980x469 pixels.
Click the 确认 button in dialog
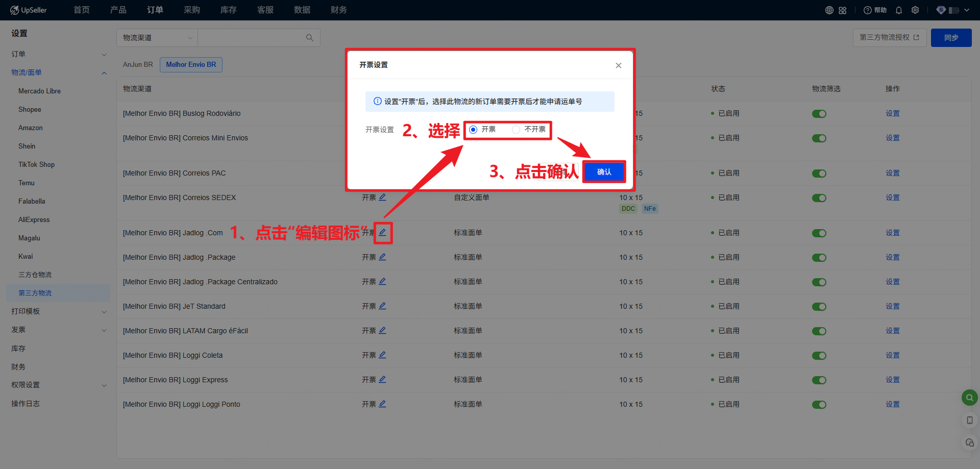coord(604,172)
